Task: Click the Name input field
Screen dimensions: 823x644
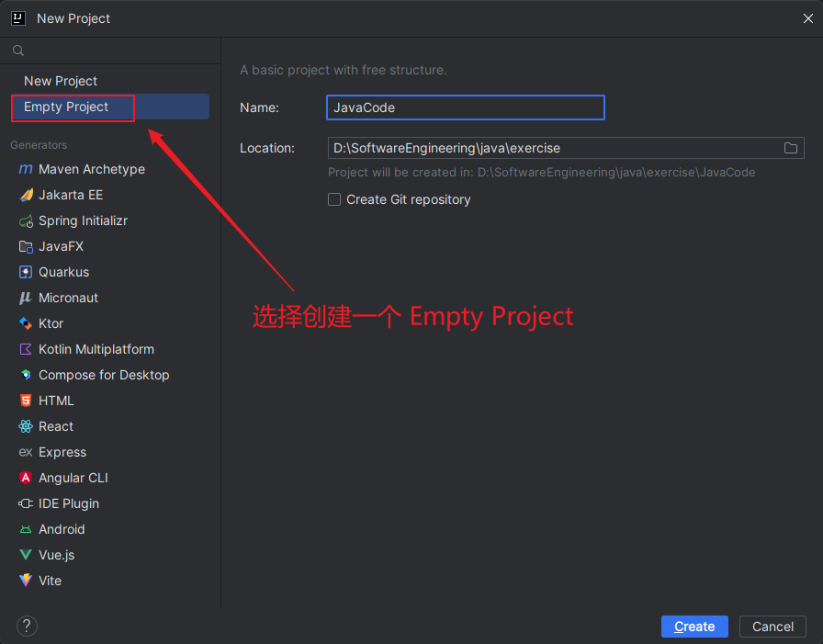Action: [465, 107]
